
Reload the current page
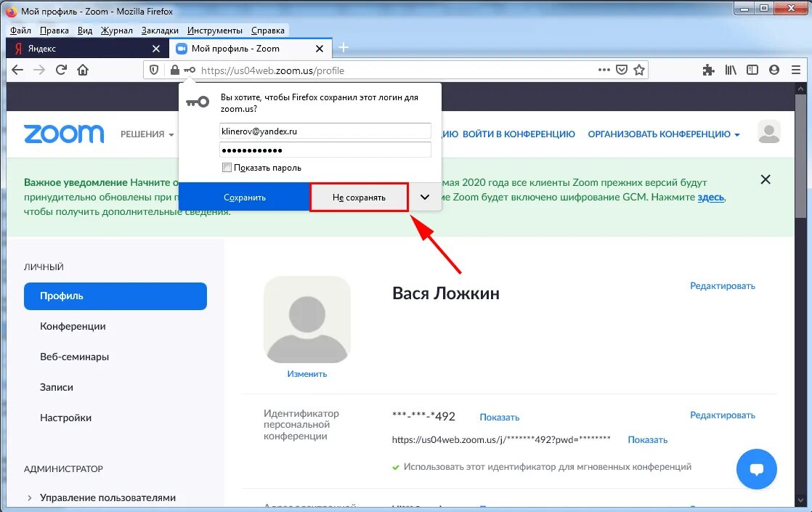[x=61, y=70]
